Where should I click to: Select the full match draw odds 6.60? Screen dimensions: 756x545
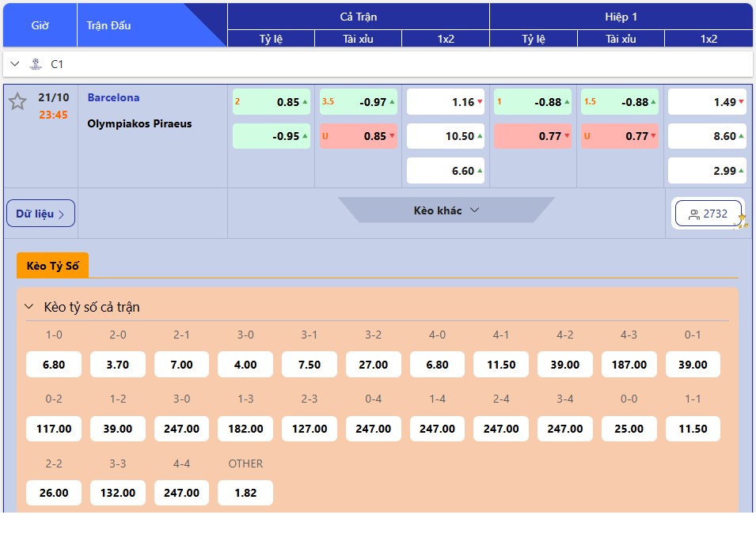[446, 171]
